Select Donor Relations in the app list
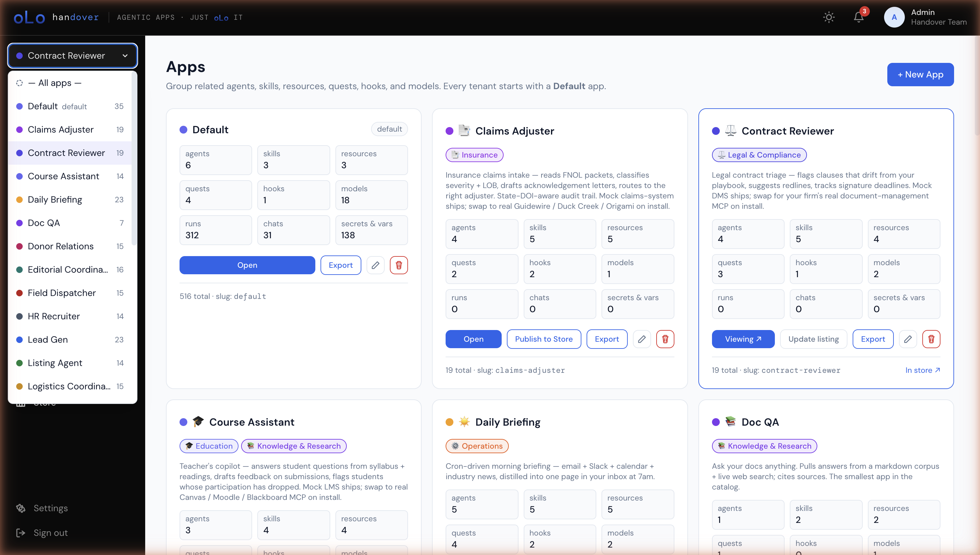 click(x=70, y=246)
